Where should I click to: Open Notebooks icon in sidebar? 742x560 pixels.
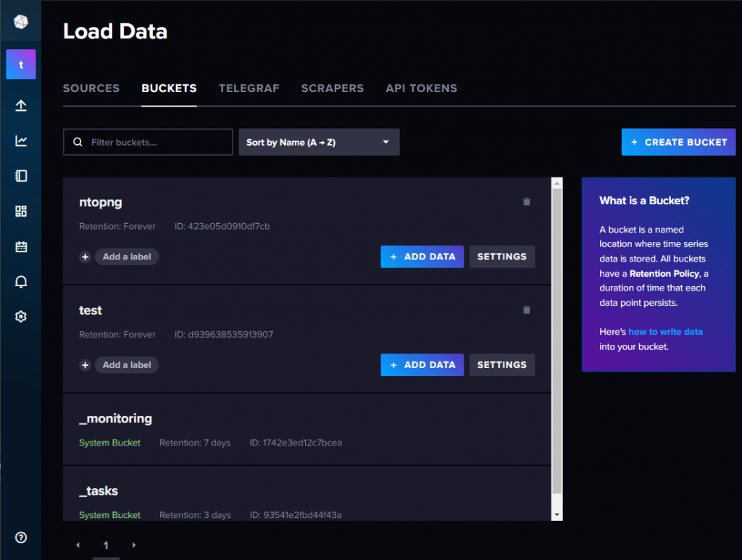[21, 176]
